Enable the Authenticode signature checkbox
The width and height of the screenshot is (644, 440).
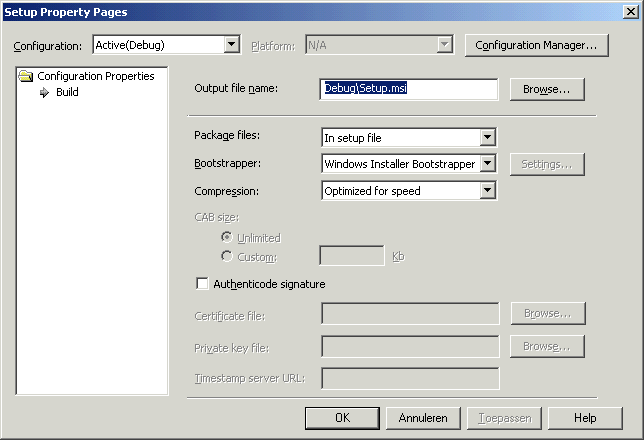(202, 284)
